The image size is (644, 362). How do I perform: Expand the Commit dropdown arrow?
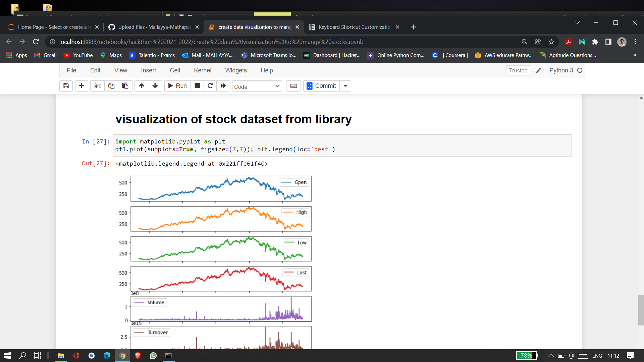coord(345,86)
